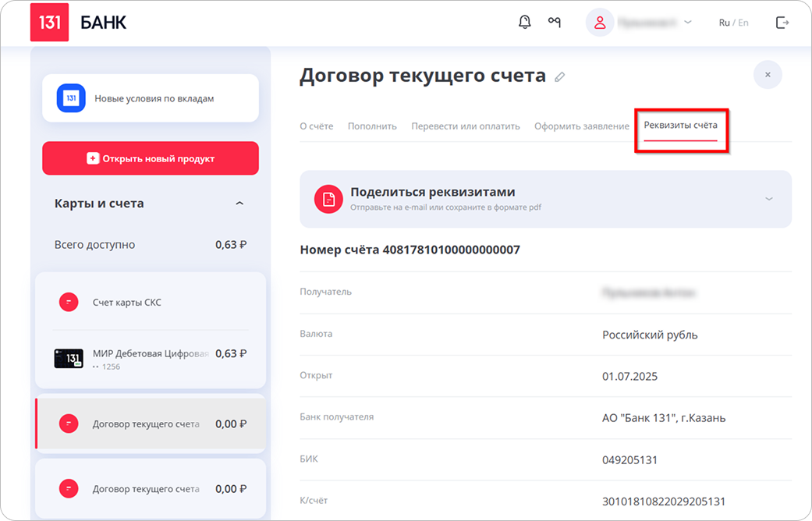Open the Пополнить tab
The width and height of the screenshot is (812, 521).
click(x=372, y=126)
